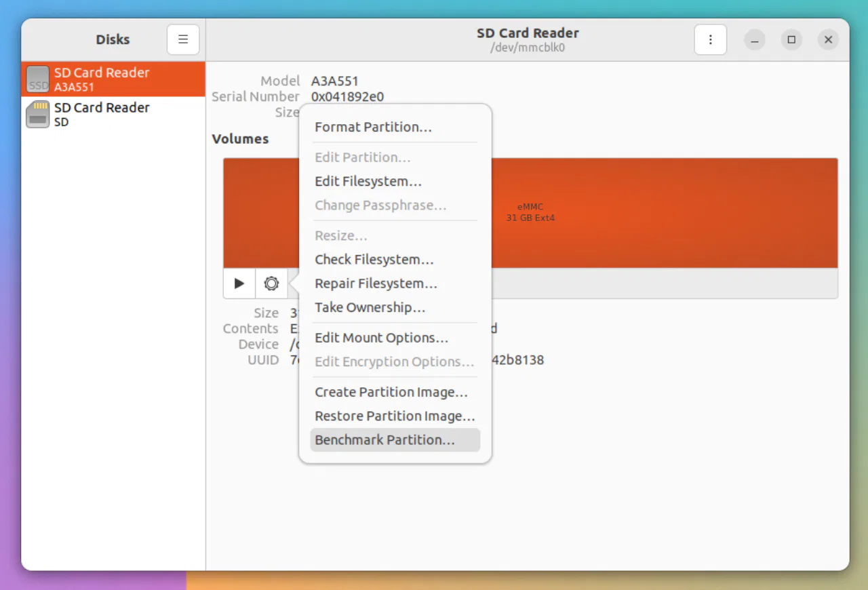Screen dimensions: 868x590
Task: Open the gear partition options icon
Action: pos(271,283)
